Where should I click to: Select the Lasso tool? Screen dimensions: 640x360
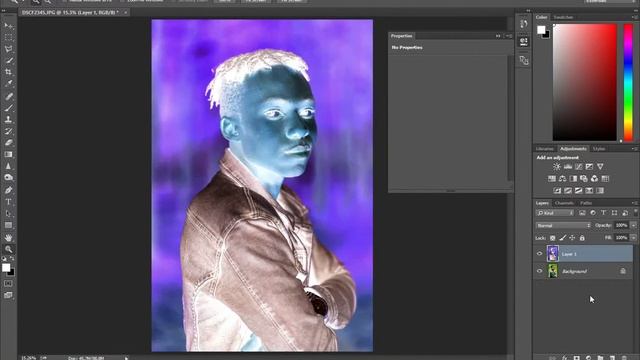point(9,49)
